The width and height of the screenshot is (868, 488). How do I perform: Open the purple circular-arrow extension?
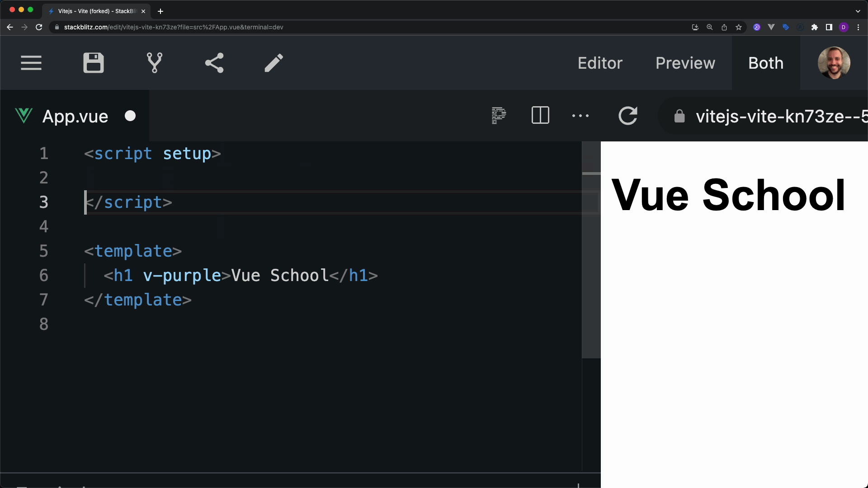(x=757, y=27)
